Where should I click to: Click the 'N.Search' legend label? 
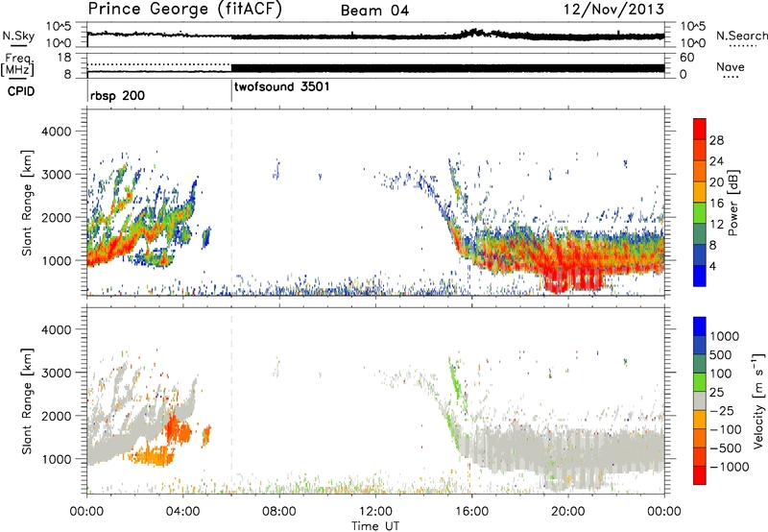pos(741,36)
